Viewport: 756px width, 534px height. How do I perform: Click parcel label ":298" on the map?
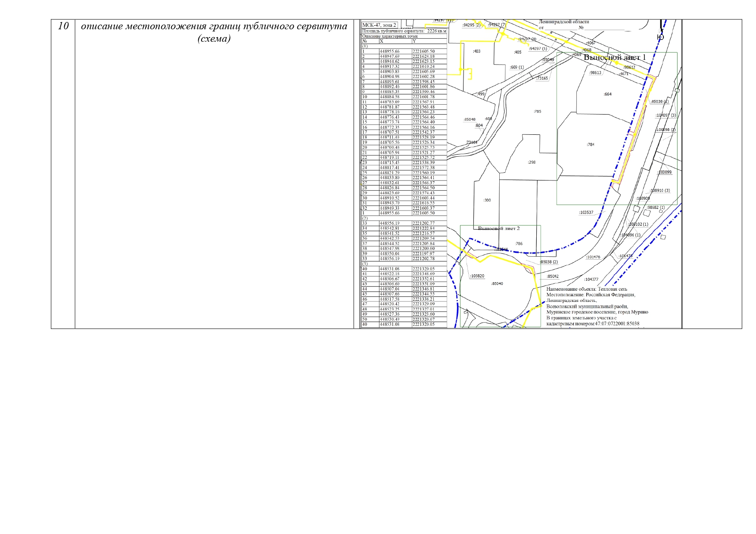pyautogui.click(x=532, y=162)
